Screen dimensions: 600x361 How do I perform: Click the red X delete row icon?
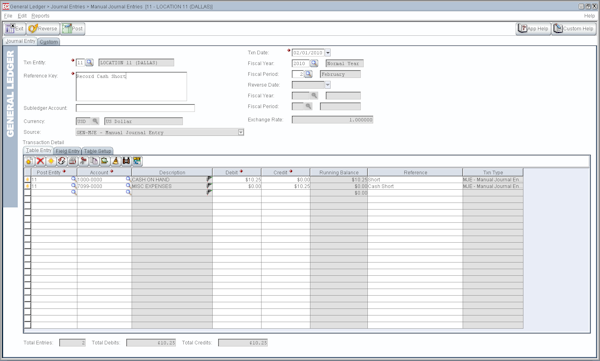click(40, 161)
